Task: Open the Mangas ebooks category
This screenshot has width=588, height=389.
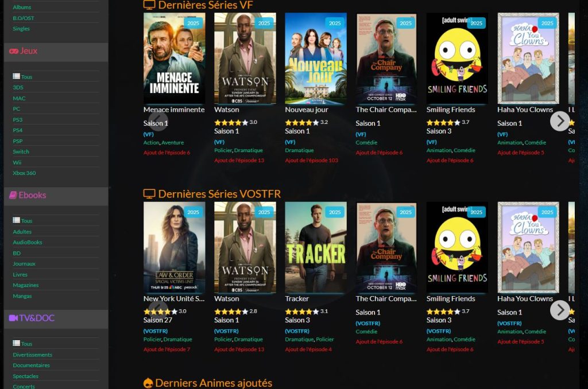Action: point(22,295)
